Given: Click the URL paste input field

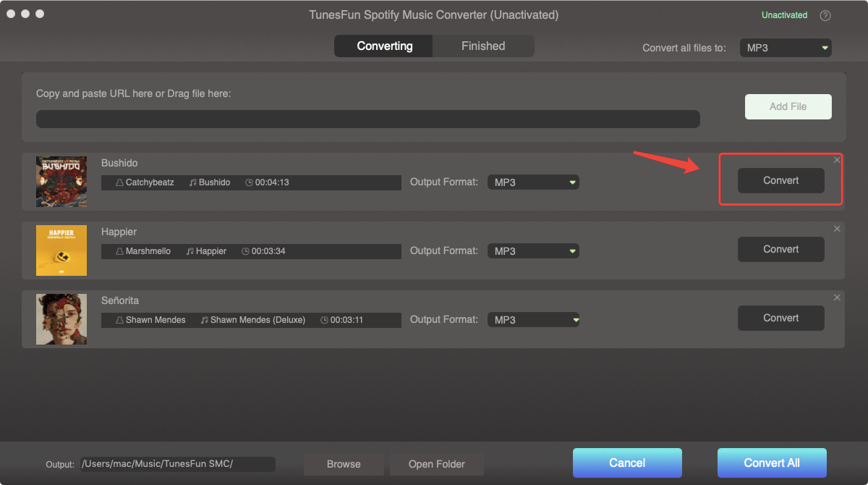Looking at the screenshot, I should point(367,118).
